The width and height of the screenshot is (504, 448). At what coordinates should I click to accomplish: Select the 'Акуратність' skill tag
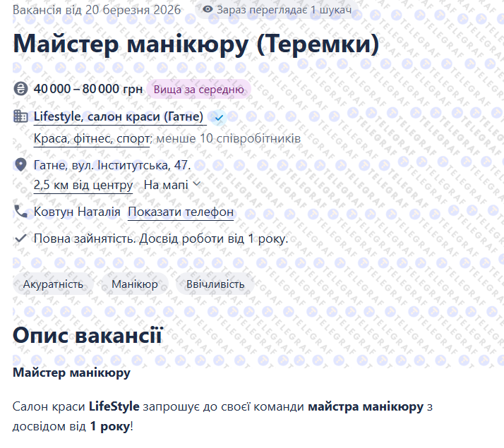pos(53,284)
